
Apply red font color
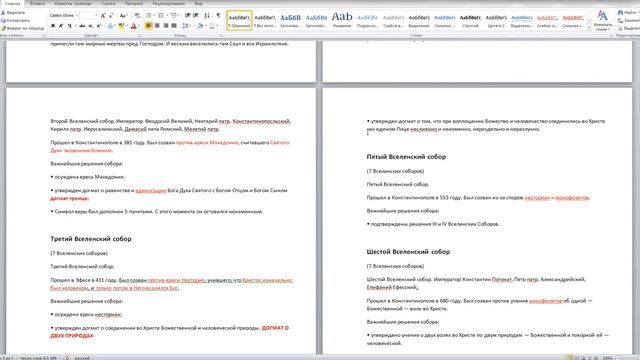pos(133,26)
